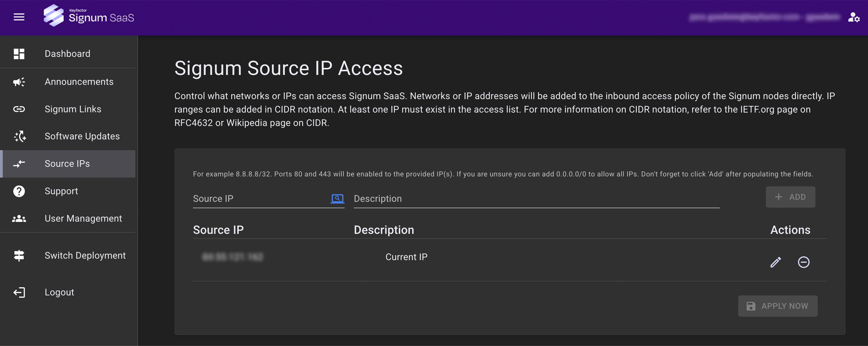Image resolution: width=868 pixels, height=346 pixels.
Task: Log out of Signum SaaS
Action: [x=59, y=292]
